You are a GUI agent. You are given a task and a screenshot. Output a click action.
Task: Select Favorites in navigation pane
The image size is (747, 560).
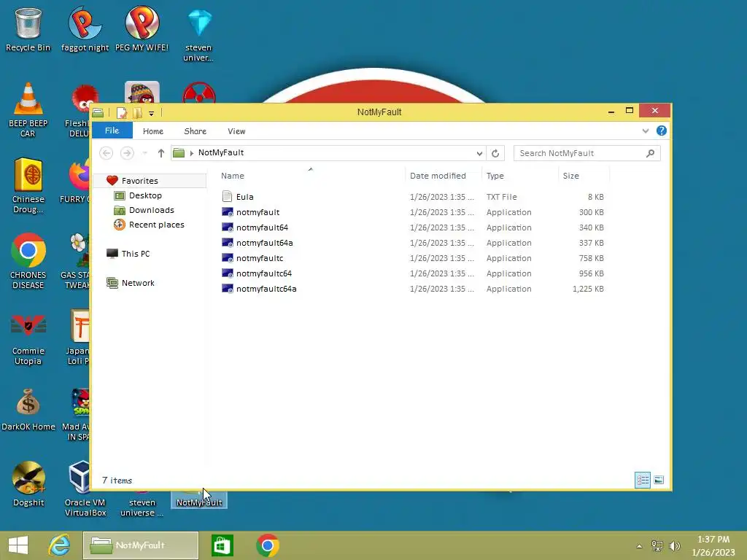tap(139, 181)
